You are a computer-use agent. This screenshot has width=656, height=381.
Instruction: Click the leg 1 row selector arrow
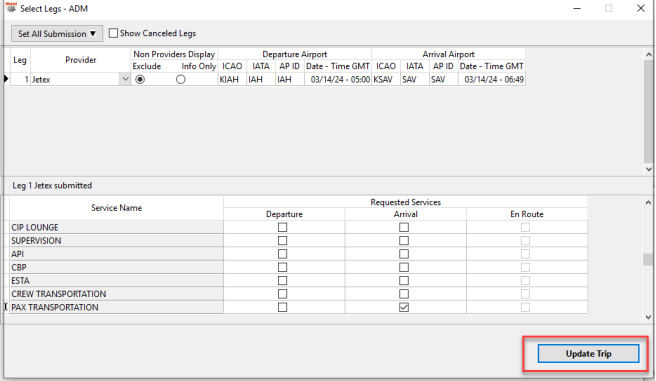pyautogui.click(x=6, y=79)
